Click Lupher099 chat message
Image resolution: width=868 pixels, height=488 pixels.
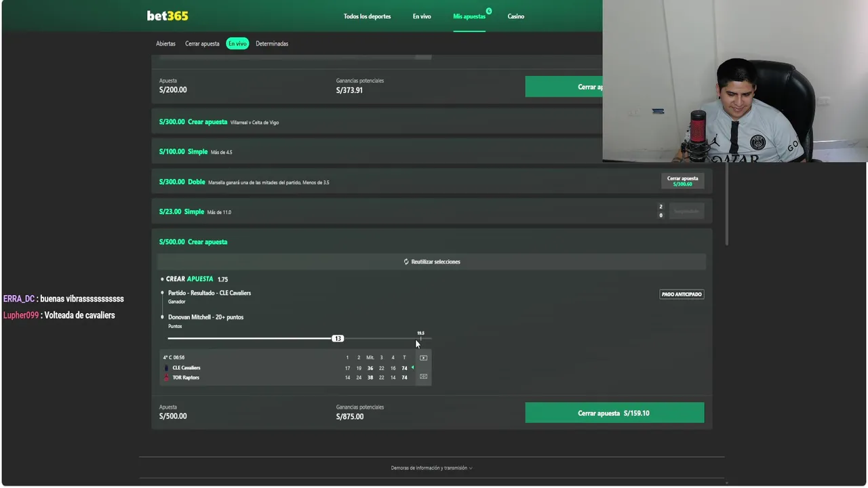point(59,315)
